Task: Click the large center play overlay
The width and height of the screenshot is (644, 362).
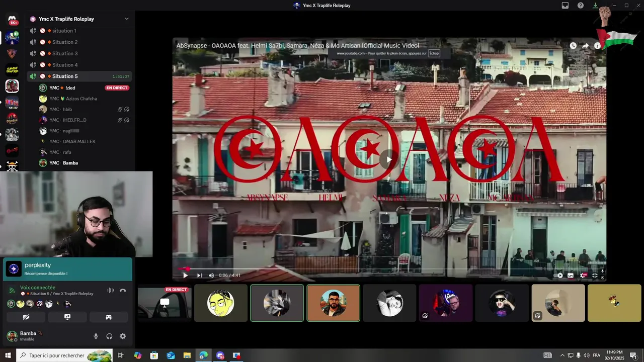Action: 388,159
